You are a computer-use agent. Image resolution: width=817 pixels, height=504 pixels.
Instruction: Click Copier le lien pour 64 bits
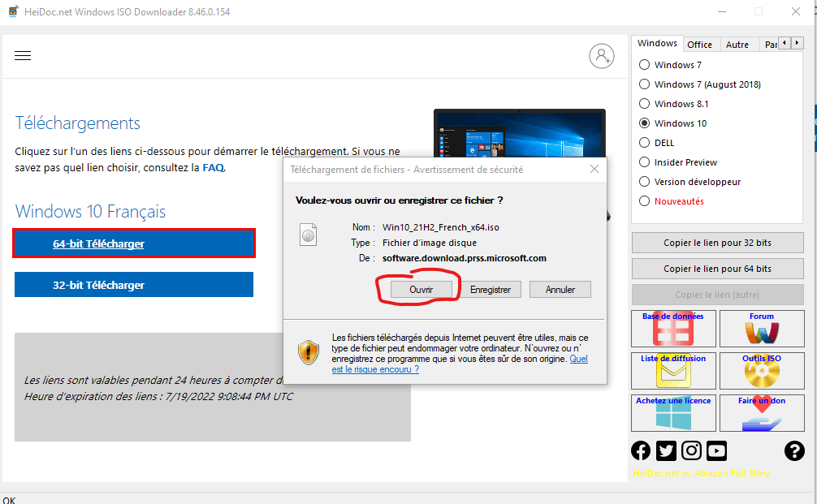pyautogui.click(x=717, y=269)
